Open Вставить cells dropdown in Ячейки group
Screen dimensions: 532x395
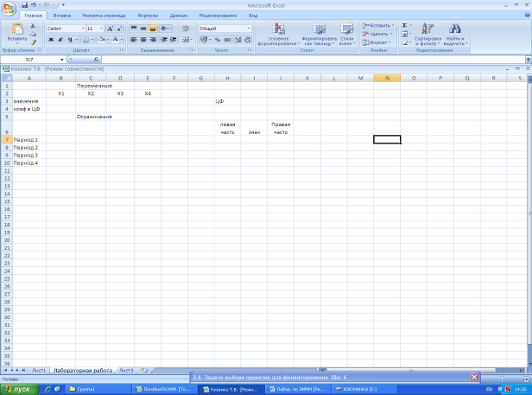tap(378, 25)
